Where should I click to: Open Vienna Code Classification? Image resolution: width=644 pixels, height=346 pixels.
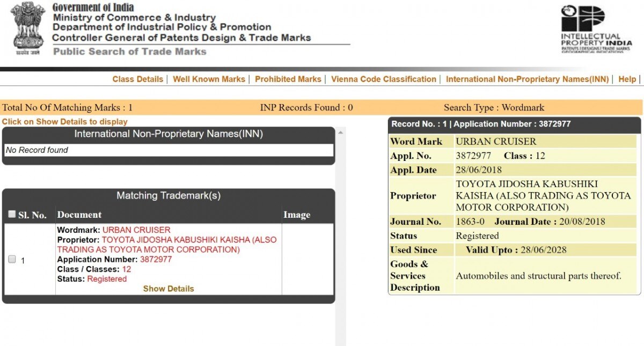coord(383,79)
